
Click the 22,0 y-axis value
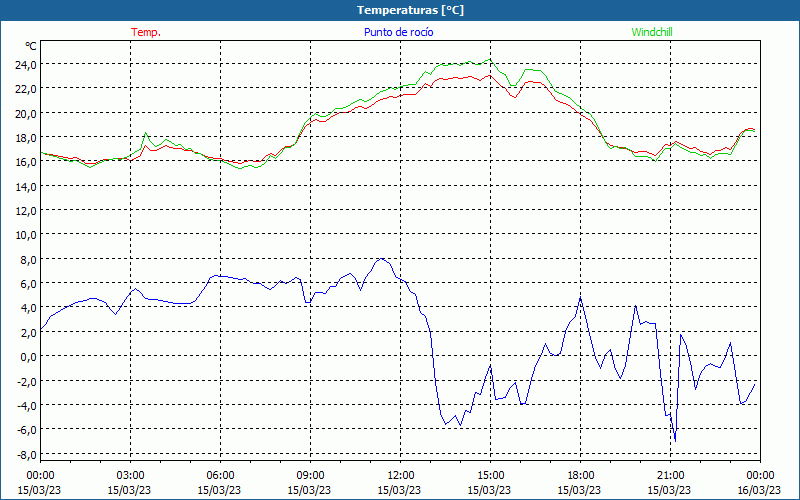coord(26,89)
